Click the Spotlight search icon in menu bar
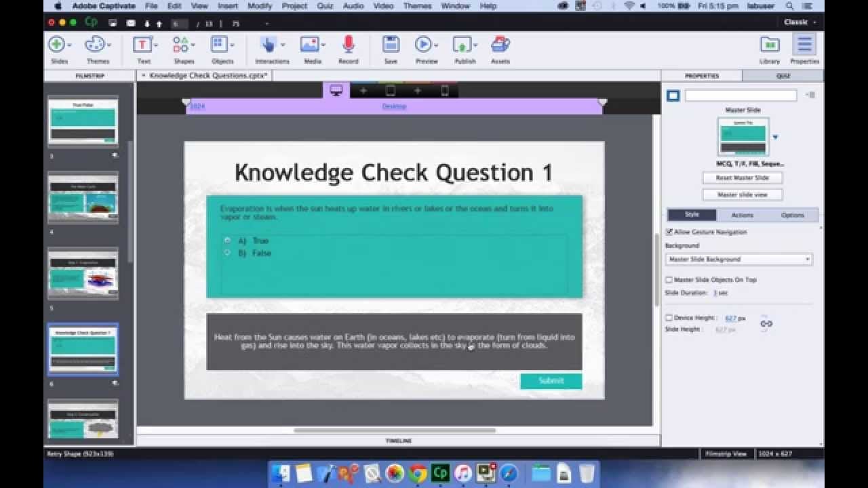 (x=789, y=6)
